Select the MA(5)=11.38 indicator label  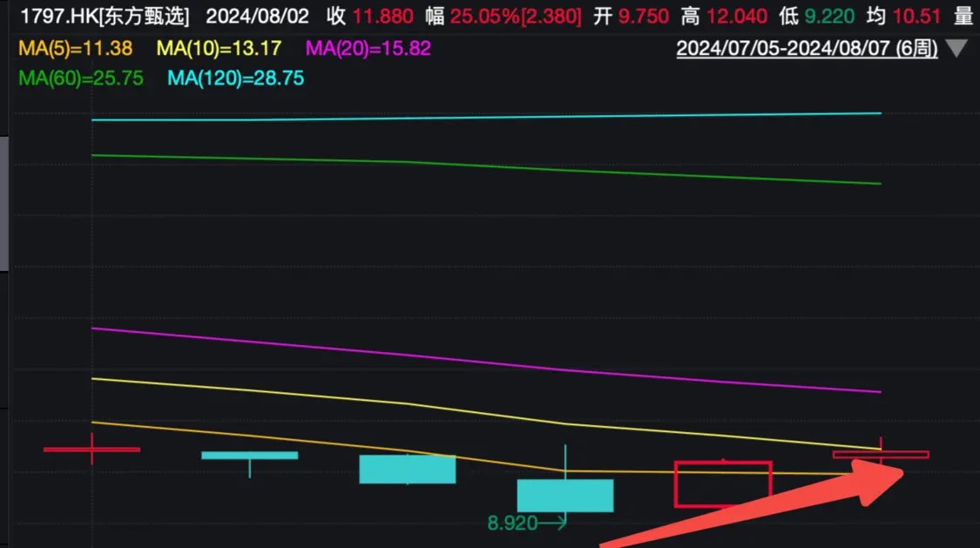pyautogui.click(x=76, y=48)
